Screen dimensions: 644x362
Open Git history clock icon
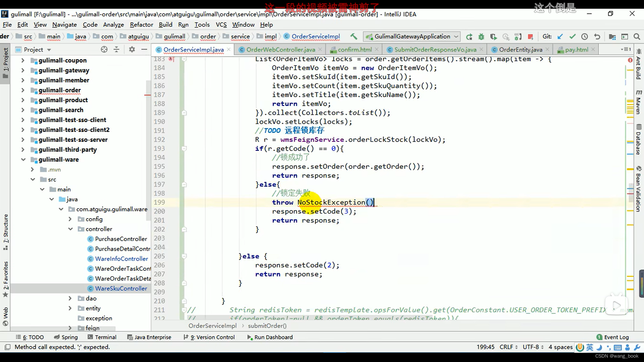584,37
